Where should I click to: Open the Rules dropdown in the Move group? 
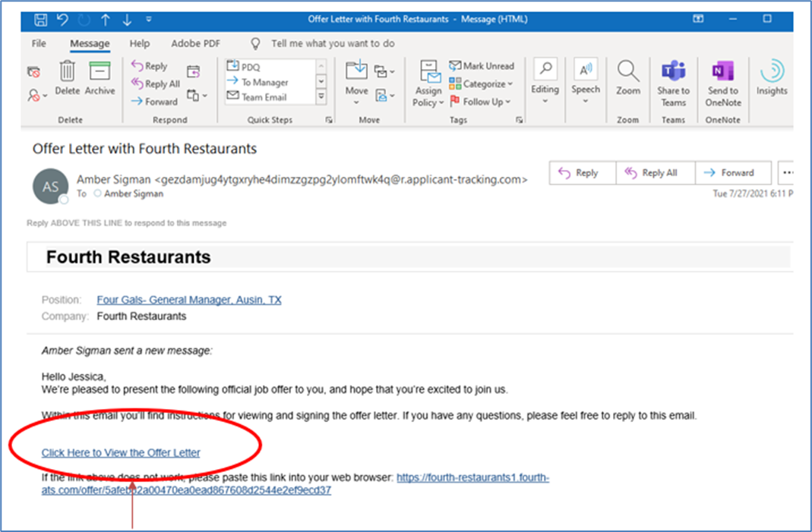click(x=384, y=71)
